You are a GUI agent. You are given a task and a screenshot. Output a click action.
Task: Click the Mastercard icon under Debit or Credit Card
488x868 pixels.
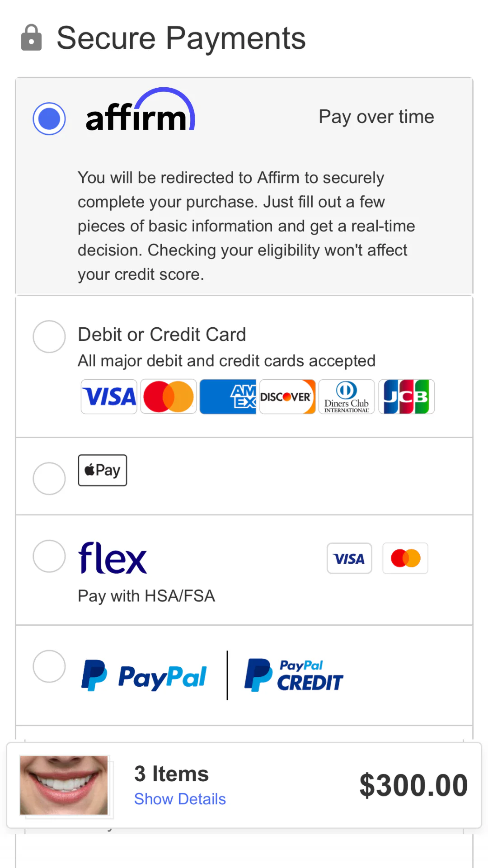coord(169,396)
